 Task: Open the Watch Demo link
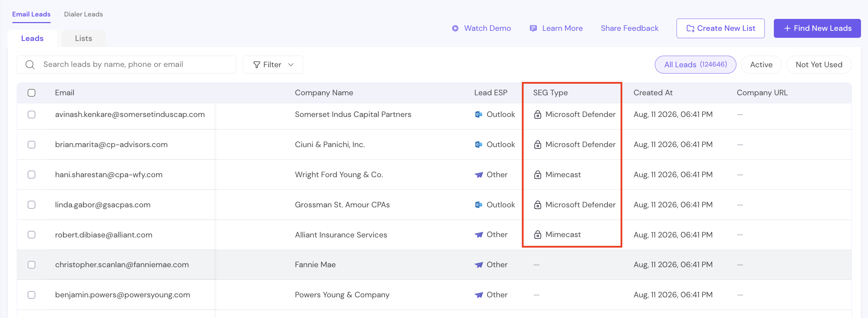(x=481, y=28)
